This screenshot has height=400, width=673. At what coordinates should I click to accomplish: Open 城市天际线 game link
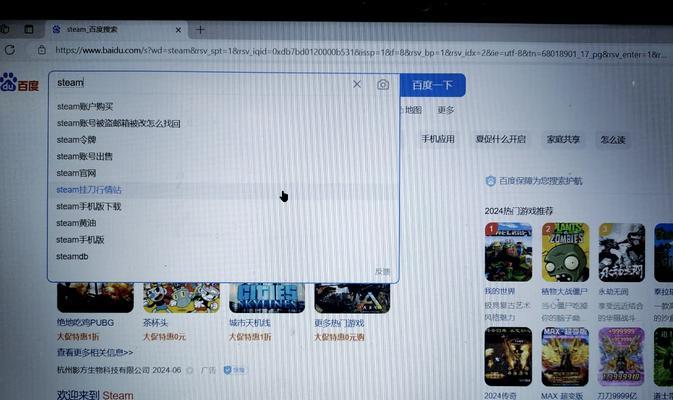pos(250,323)
